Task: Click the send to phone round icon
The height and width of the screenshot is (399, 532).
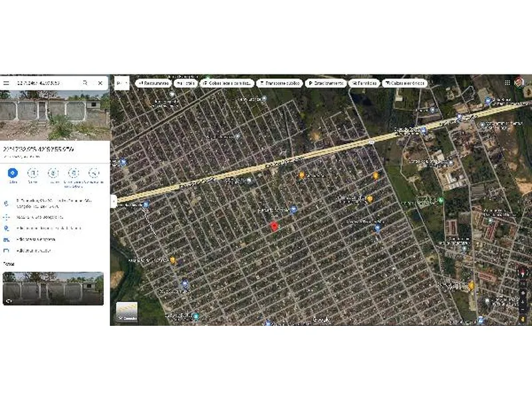Action: 74,173
